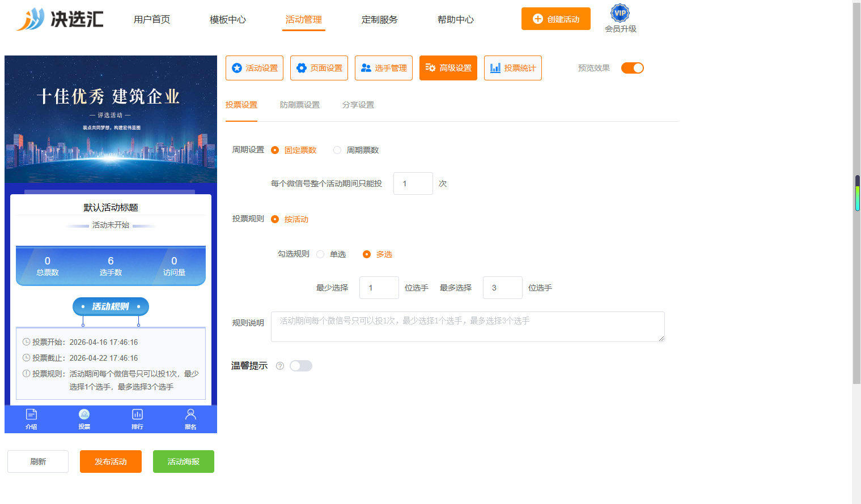Open 活动设置 settings
The image size is (861, 504).
coord(255,68)
